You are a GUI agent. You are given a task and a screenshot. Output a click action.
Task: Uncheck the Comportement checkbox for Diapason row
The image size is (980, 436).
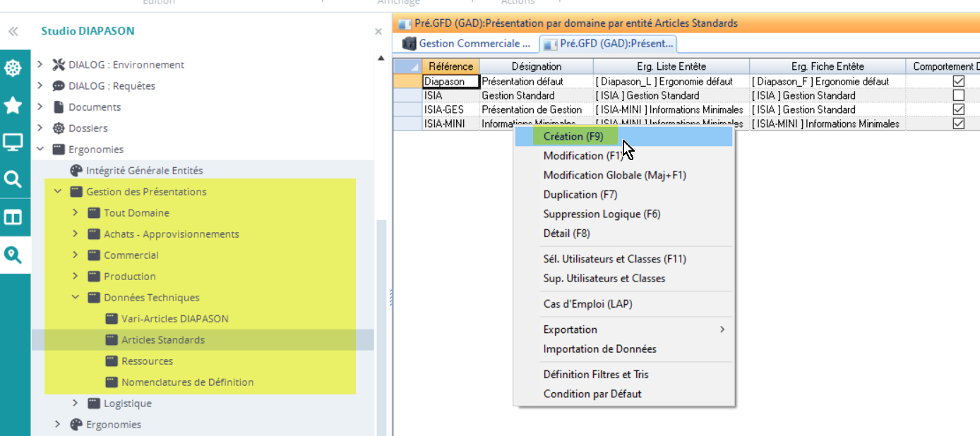point(958,82)
